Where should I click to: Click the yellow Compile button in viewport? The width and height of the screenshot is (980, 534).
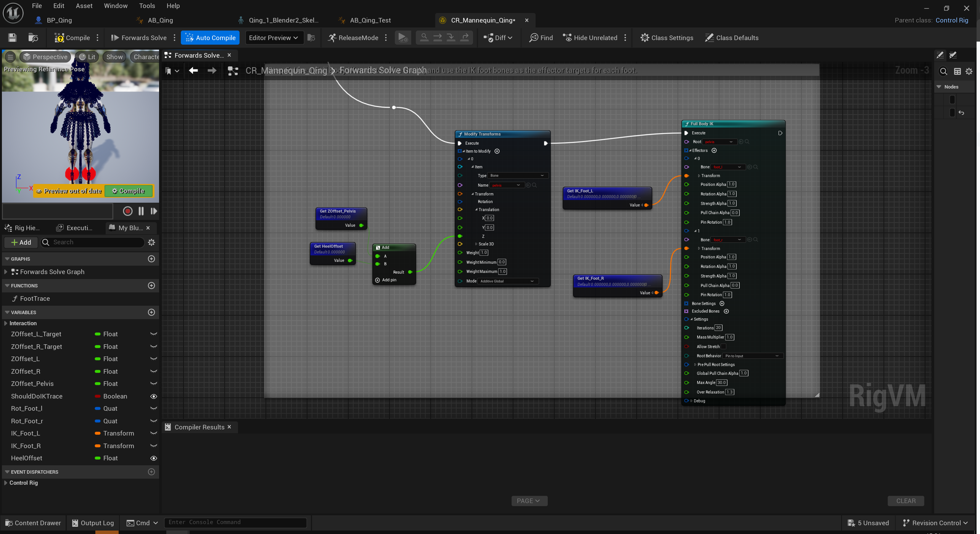[129, 191]
